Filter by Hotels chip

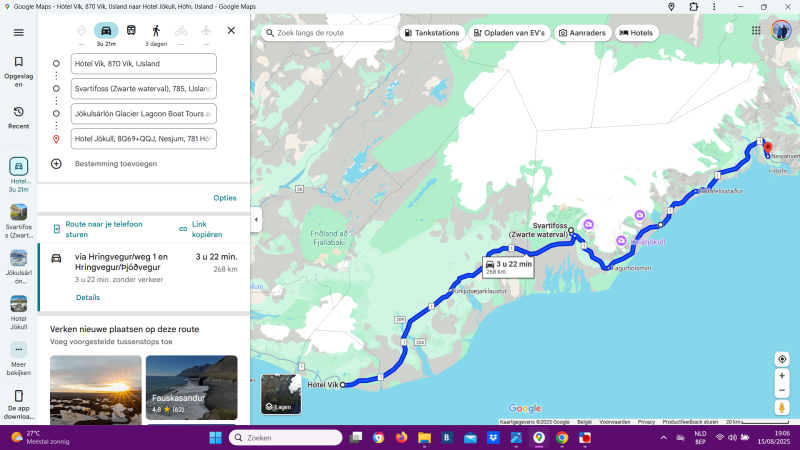click(636, 33)
